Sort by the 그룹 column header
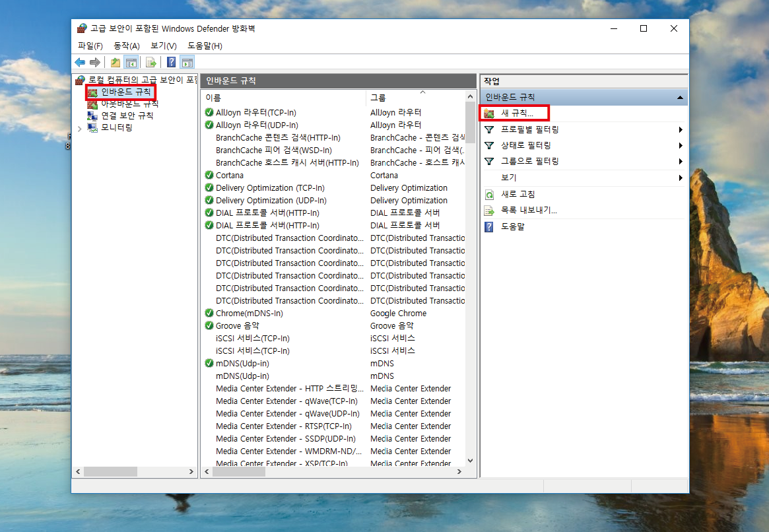Viewport: 769px width, 532px height. point(415,98)
